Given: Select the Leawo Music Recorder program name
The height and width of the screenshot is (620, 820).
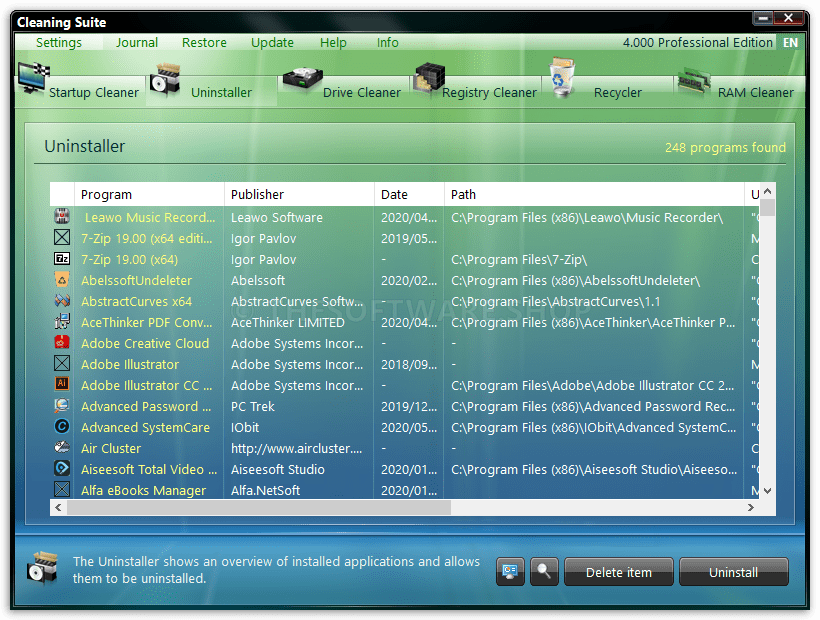Looking at the screenshot, I should pyautogui.click(x=150, y=217).
